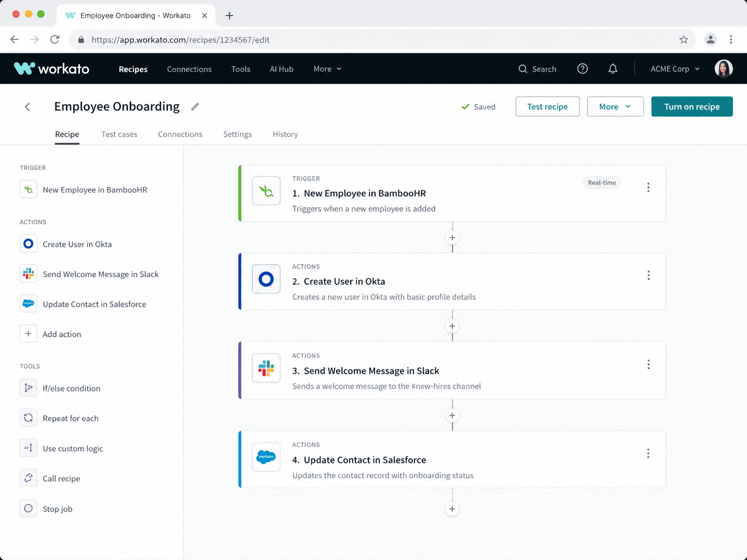Open the notifications bell
Screen dimensions: 747x560
point(613,69)
